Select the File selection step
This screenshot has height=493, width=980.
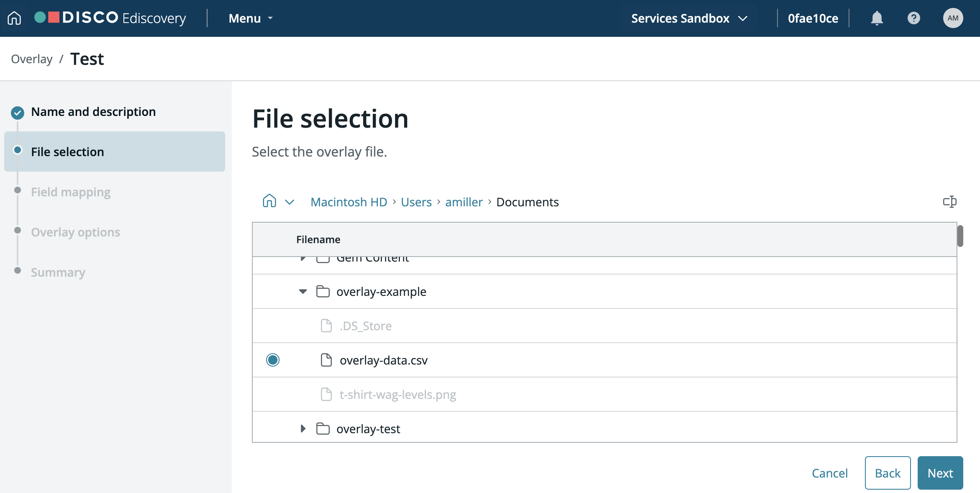(115, 151)
